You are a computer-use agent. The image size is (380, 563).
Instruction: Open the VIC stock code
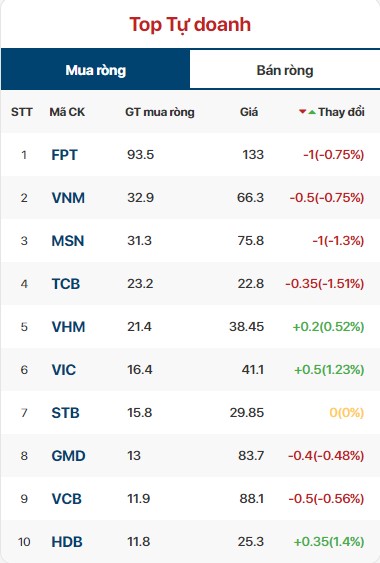point(64,370)
